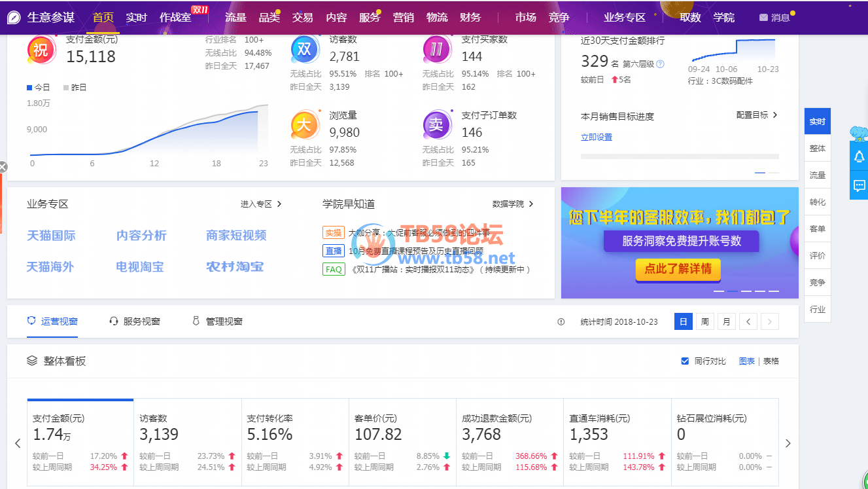This screenshot has height=489, width=868.
Task: Expand 配置目标 arrow
Action: click(775, 115)
